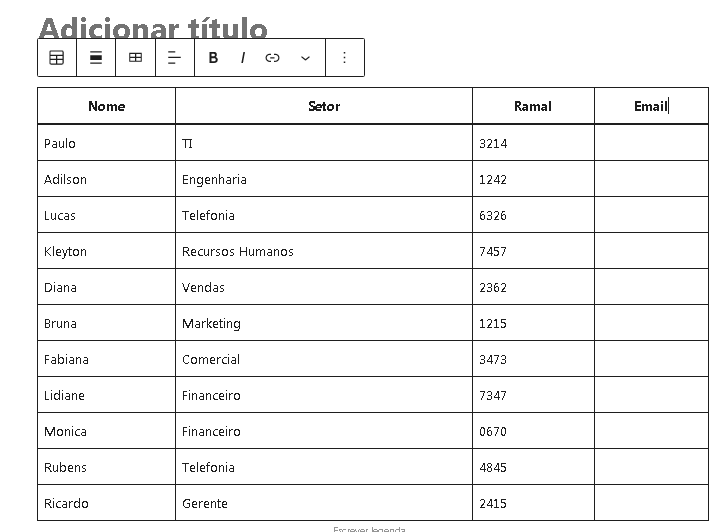Select the Ramal header cell
Image resolution: width=727 pixels, height=532 pixels.
533,106
